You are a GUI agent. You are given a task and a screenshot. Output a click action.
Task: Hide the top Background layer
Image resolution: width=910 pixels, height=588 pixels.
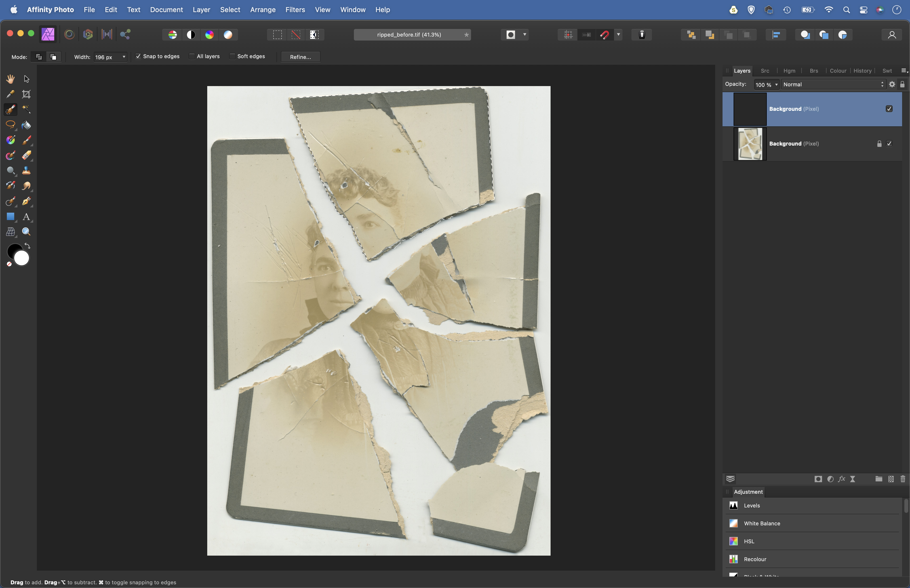(x=889, y=109)
